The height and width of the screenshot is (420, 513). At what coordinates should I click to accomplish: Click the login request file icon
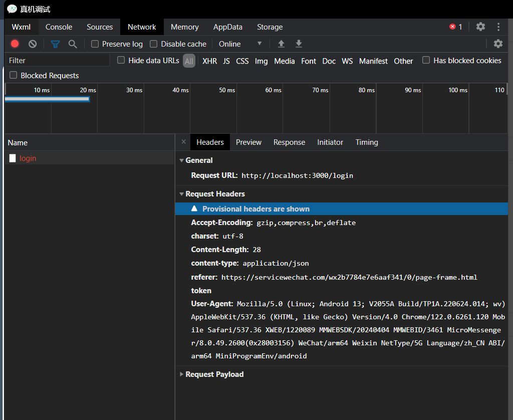[x=13, y=158]
